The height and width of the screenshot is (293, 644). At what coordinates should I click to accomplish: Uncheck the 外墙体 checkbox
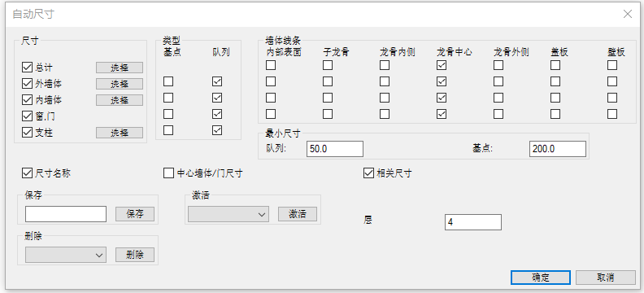[27, 84]
